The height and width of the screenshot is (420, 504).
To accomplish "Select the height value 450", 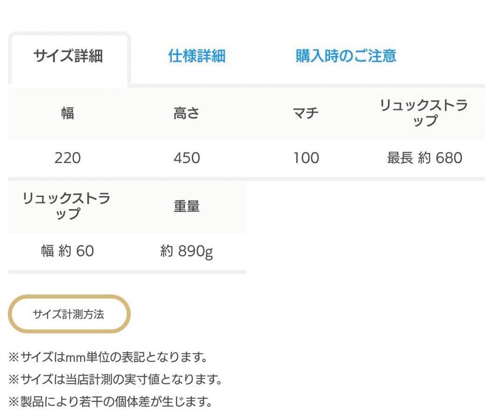I will pos(186,158).
